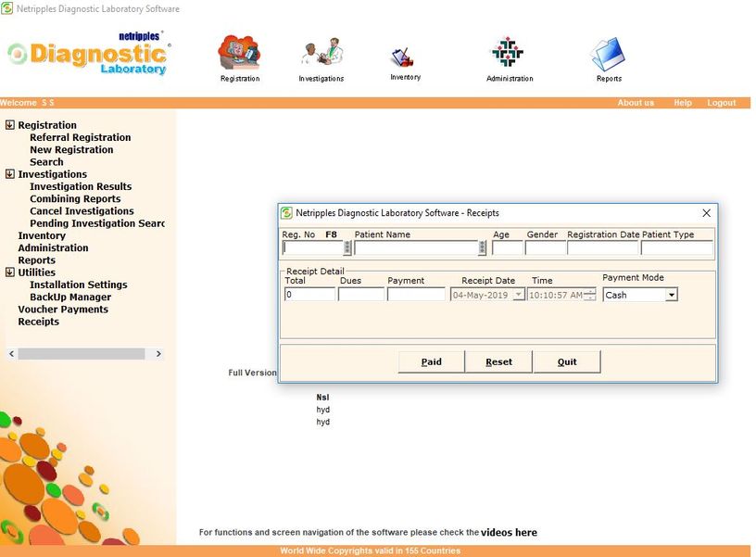This screenshot has width=756, height=557.
Task: Open Voucher Payments in sidebar
Action: (x=63, y=310)
